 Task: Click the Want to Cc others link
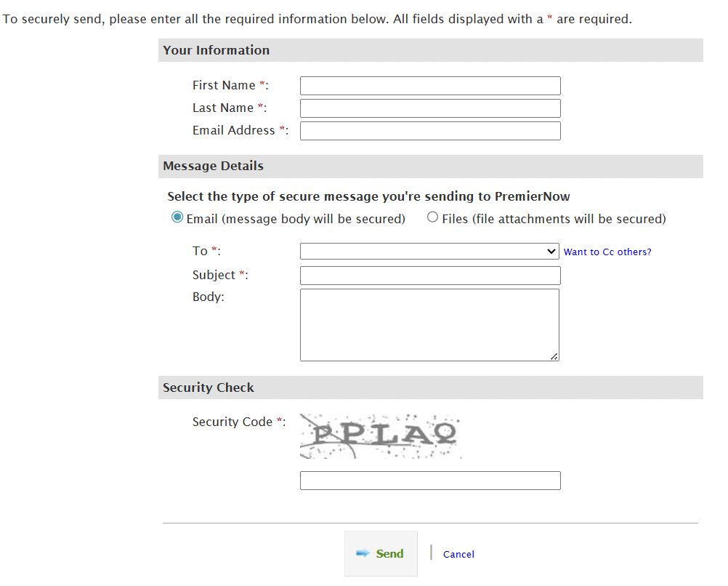coord(607,252)
